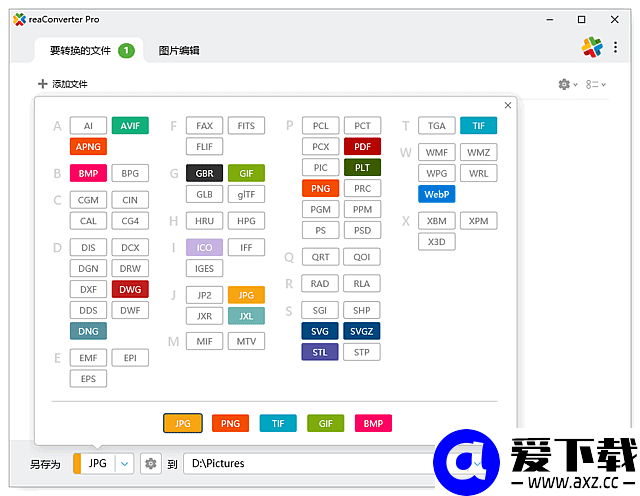Choose the EPS format

coord(88,379)
